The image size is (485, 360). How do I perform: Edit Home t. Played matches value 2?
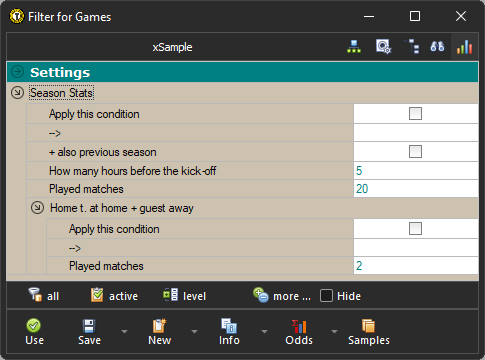(416, 266)
